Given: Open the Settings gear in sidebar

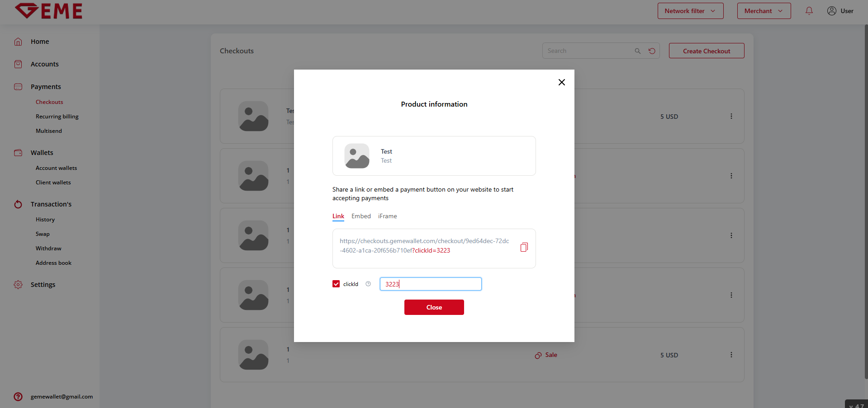Looking at the screenshot, I should coord(18,285).
